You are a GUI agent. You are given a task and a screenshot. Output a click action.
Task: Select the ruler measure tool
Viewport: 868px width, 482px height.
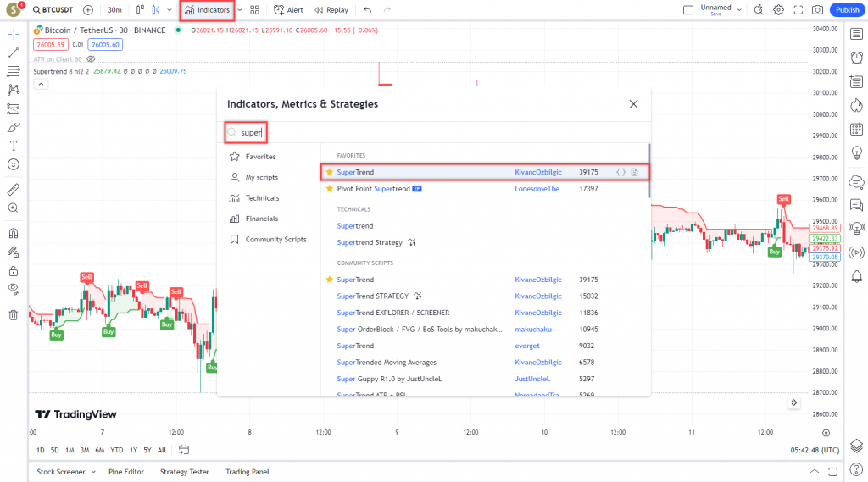pyautogui.click(x=14, y=189)
